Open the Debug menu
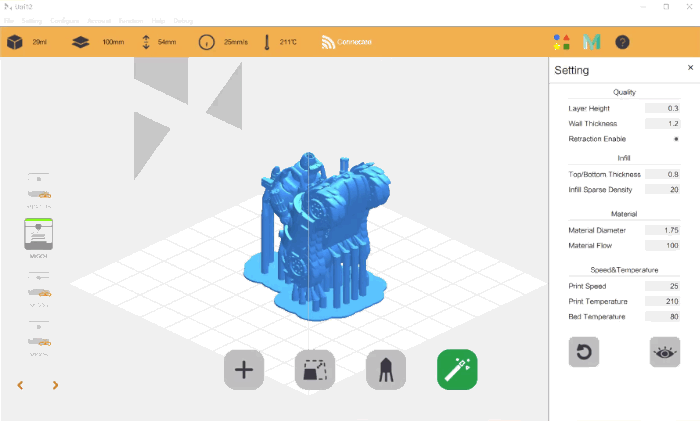Image resolution: width=700 pixels, height=421 pixels. (x=183, y=21)
